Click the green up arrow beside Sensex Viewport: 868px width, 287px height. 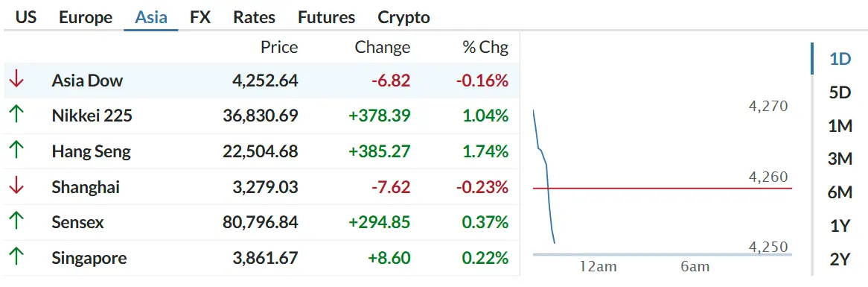tap(16, 221)
